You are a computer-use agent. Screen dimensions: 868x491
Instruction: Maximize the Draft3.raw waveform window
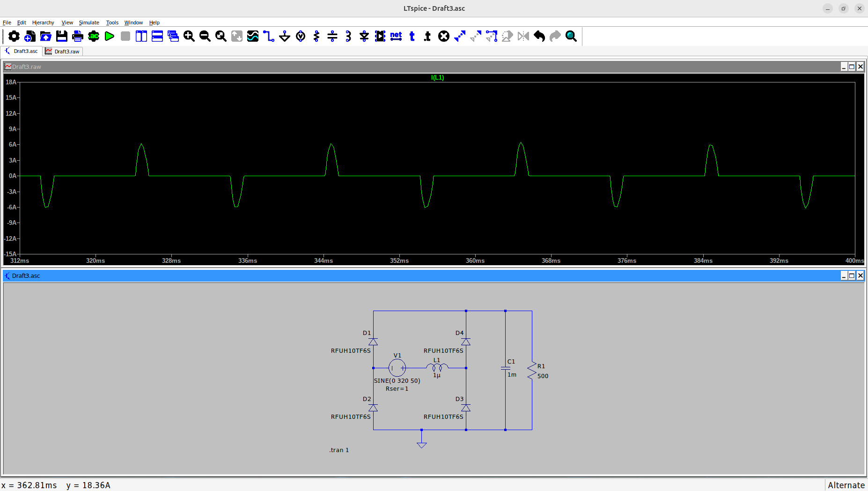pos(852,67)
